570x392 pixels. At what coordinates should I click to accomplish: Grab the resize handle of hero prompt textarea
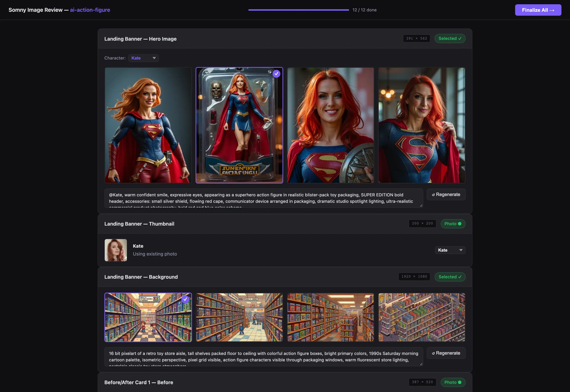click(421, 206)
